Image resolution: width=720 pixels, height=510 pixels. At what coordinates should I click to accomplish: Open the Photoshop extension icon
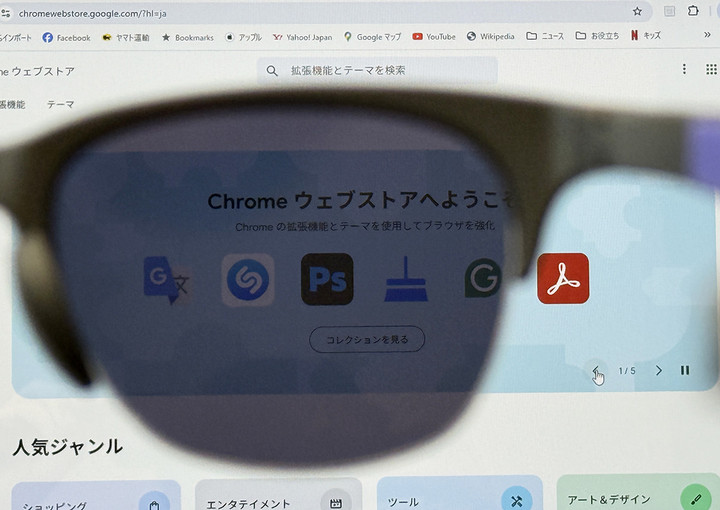point(327,279)
